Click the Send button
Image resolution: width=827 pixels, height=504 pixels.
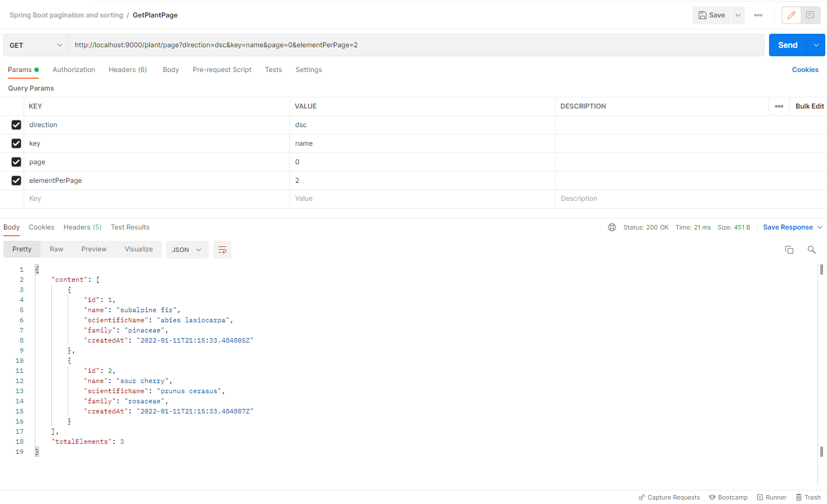pyautogui.click(x=788, y=44)
